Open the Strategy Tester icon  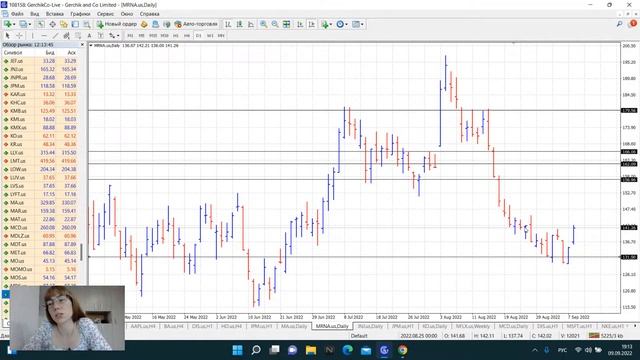point(87,24)
